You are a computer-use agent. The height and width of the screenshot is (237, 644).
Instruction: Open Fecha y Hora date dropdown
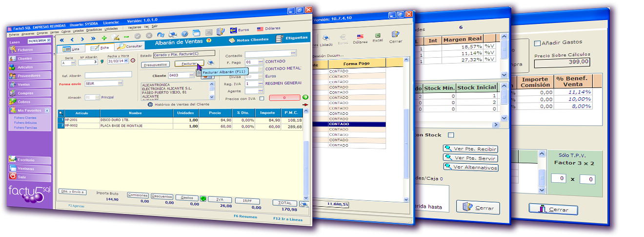click(x=126, y=61)
